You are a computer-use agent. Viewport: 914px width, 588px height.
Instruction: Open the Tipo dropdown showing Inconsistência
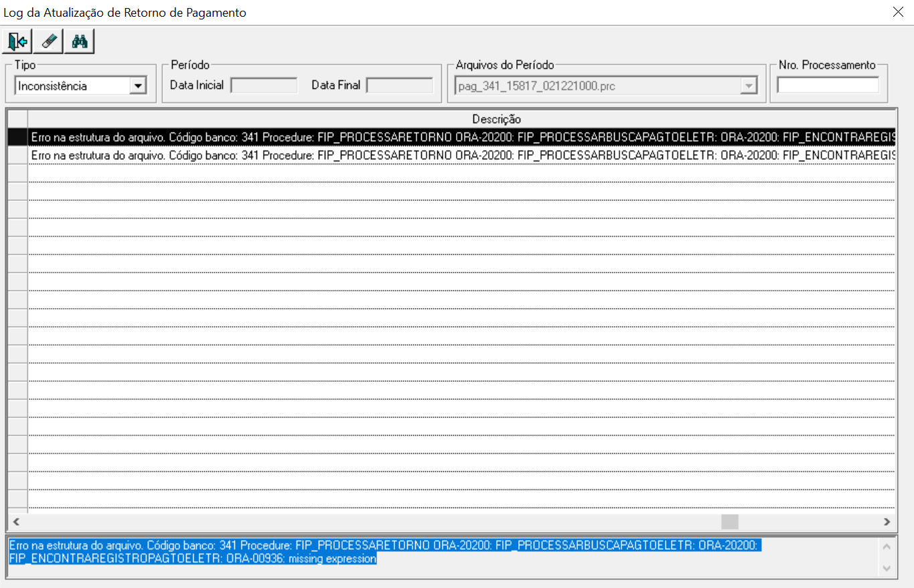tap(138, 86)
